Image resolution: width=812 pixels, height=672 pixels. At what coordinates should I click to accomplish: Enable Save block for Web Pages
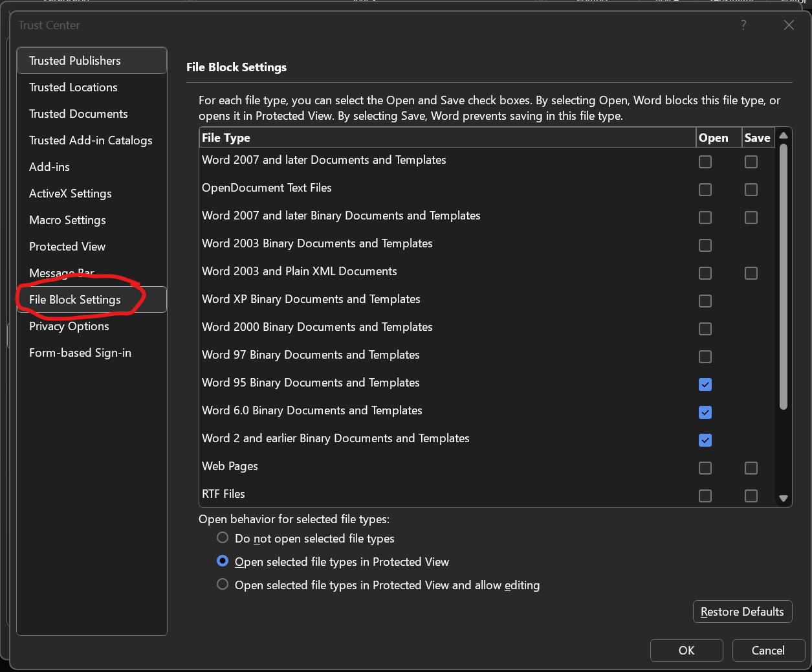pos(751,468)
